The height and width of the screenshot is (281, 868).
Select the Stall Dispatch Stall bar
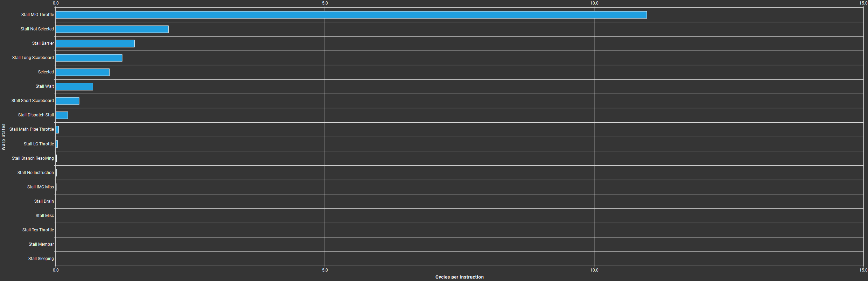(x=62, y=115)
